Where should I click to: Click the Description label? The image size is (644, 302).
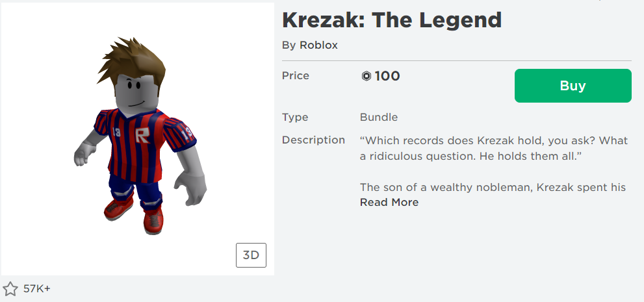313,140
